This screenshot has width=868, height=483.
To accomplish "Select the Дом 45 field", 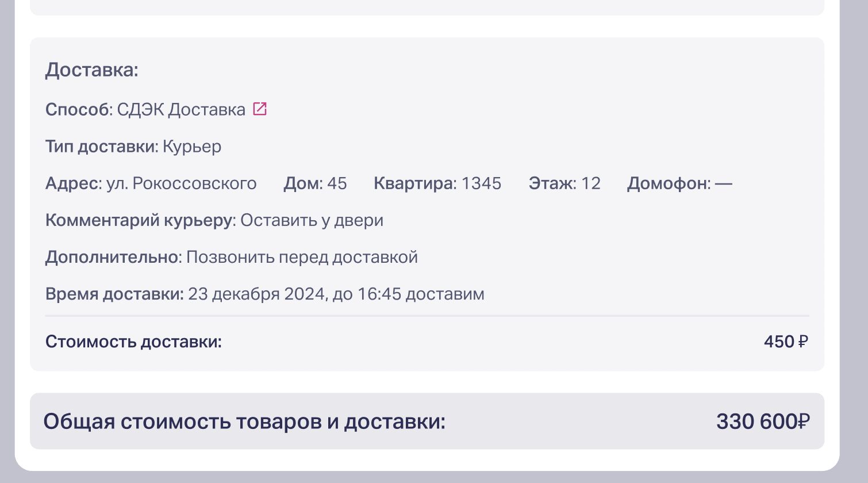I will (315, 183).
